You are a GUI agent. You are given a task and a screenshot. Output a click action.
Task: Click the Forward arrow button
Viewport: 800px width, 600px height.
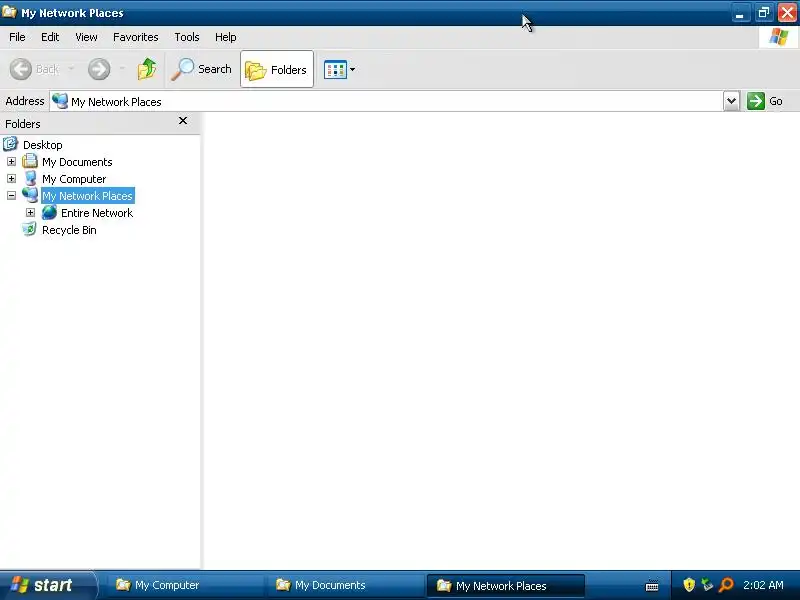coord(99,69)
